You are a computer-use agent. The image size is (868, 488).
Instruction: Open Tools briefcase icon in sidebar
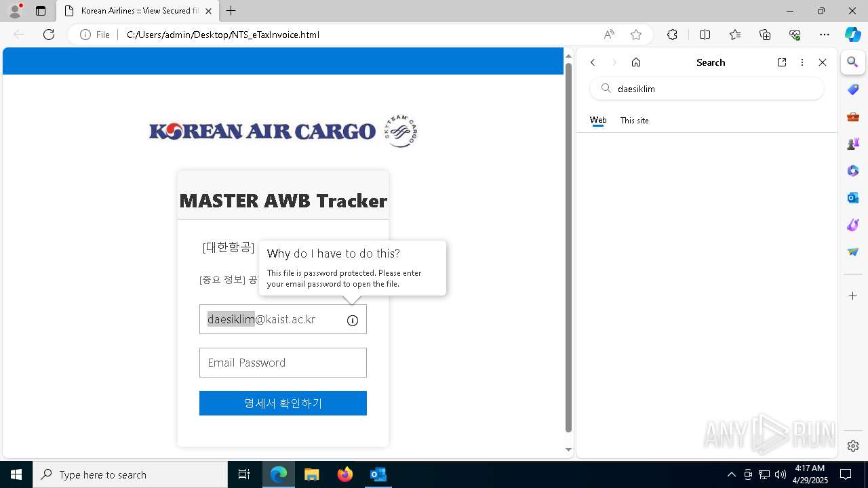tap(853, 117)
